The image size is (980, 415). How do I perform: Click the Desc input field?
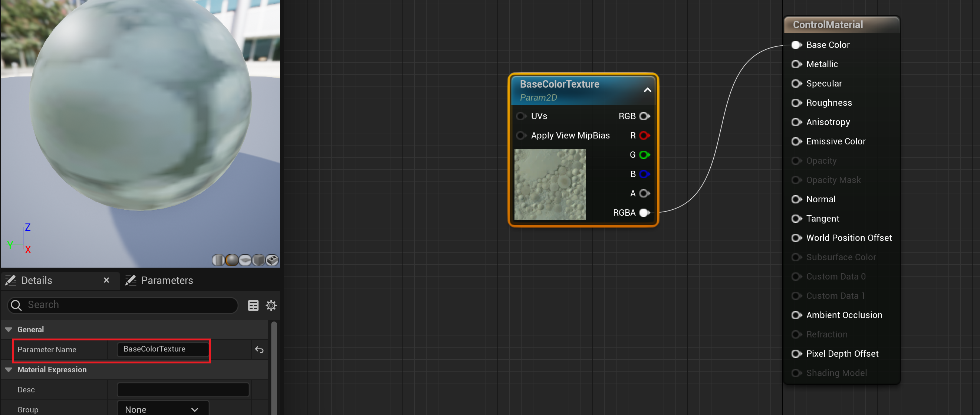pyautogui.click(x=183, y=389)
